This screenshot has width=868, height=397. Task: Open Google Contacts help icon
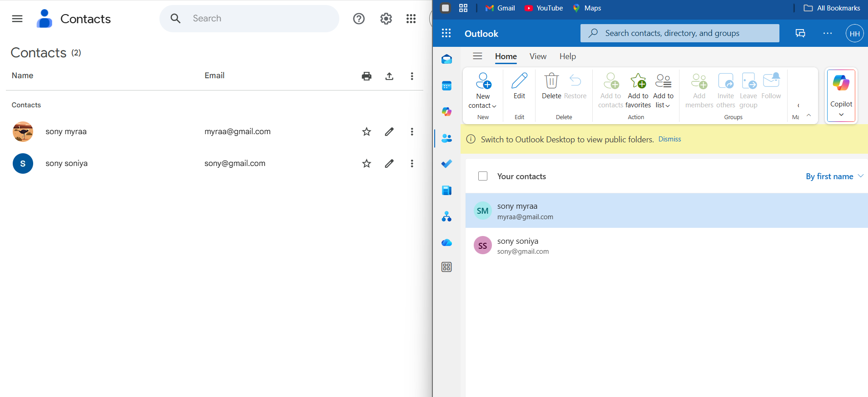click(x=359, y=19)
